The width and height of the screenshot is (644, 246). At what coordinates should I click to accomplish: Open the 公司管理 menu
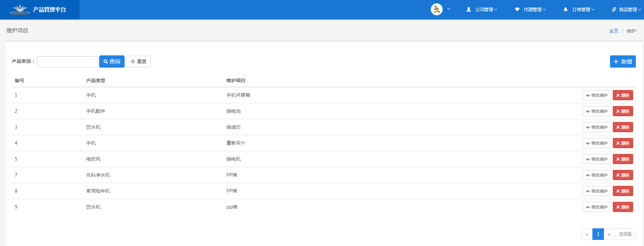[482, 10]
